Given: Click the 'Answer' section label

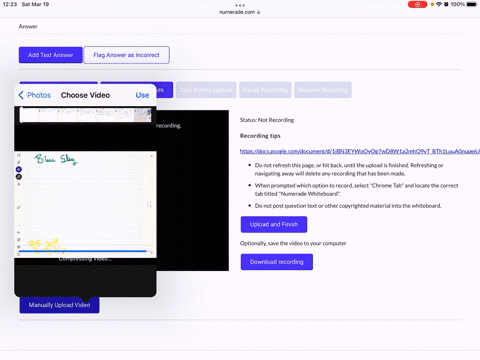Looking at the screenshot, I should pyautogui.click(x=28, y=26).
